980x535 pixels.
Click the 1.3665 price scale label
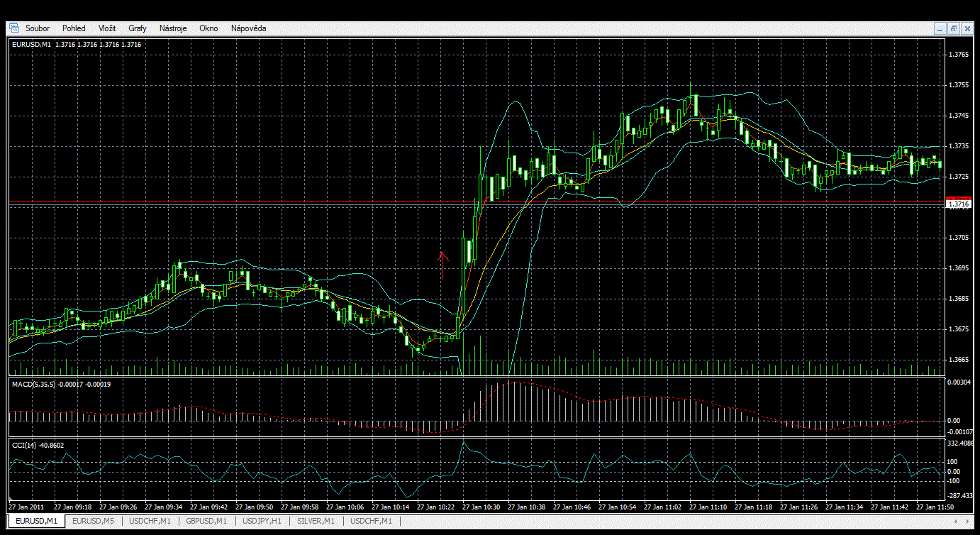coord(958,360)
